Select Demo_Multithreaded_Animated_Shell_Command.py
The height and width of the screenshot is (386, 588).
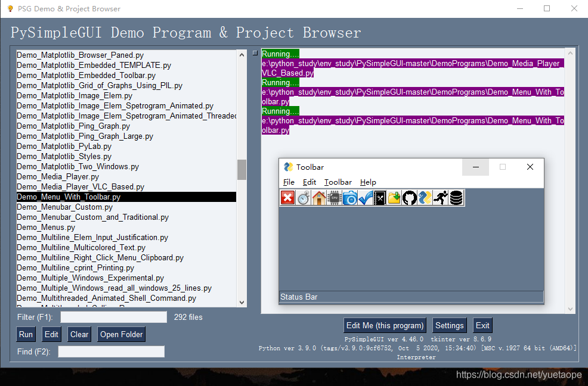click(126, 298)
